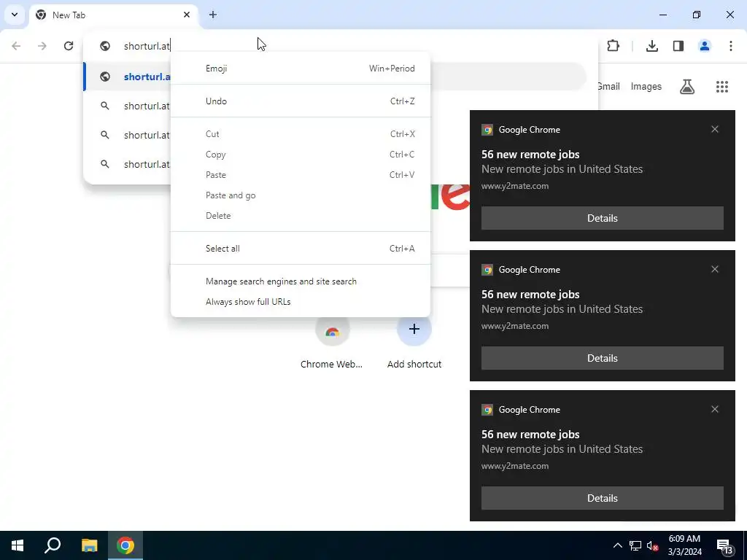The width and height of the screenshot is (747, 560).
Task: Open the tab search dropdown arrow
Action: pos(15,15)
